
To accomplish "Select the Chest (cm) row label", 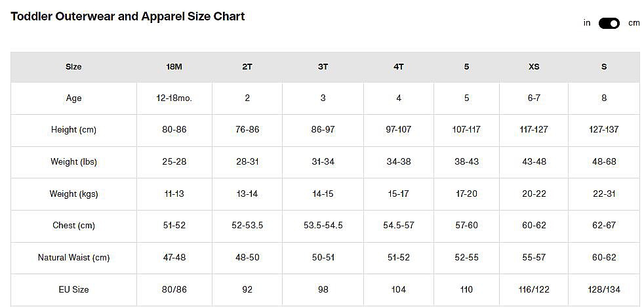I will [x=73, y=226].
